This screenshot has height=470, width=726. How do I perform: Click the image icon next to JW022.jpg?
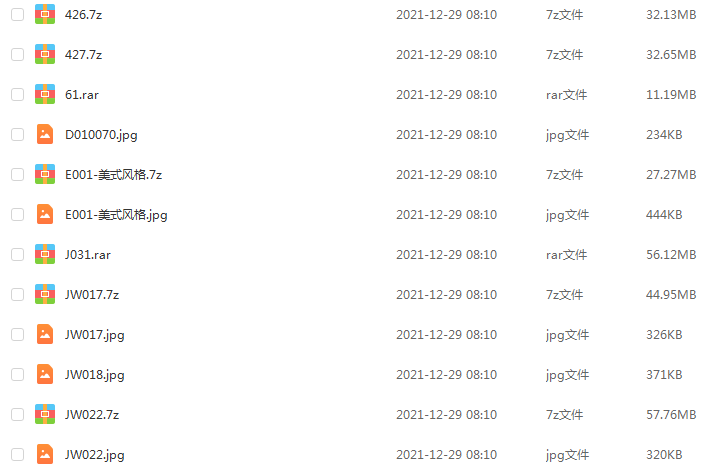click(45, 455)
